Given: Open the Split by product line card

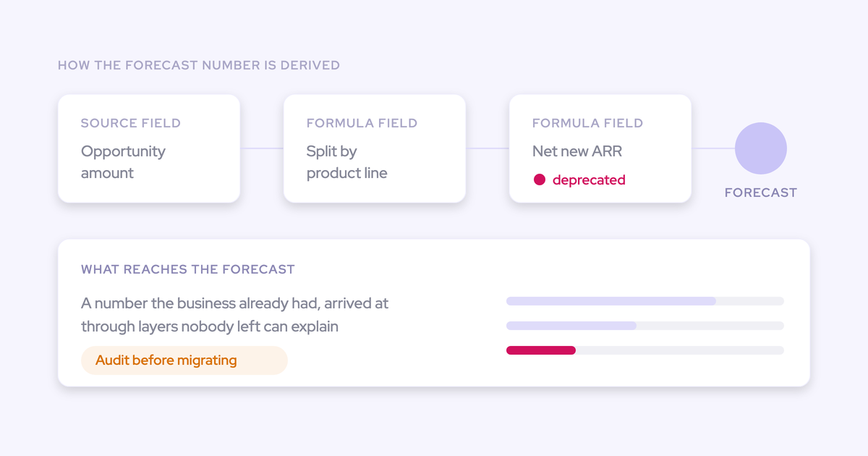Looking at the screenshot, I should 375,148.
